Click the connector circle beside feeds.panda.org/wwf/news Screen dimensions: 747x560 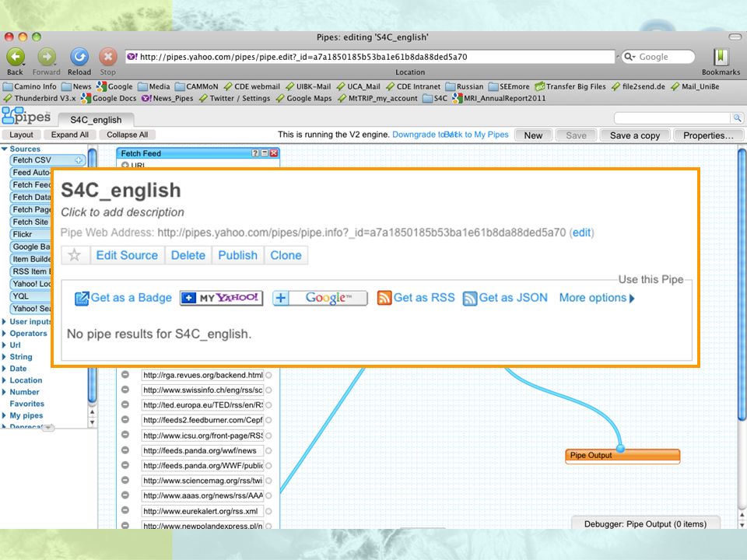268,451
